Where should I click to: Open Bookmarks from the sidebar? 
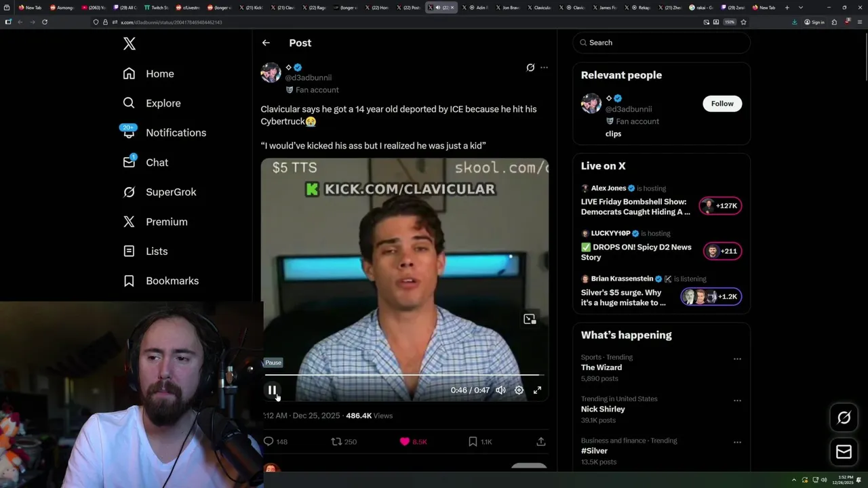pos(161,281)
